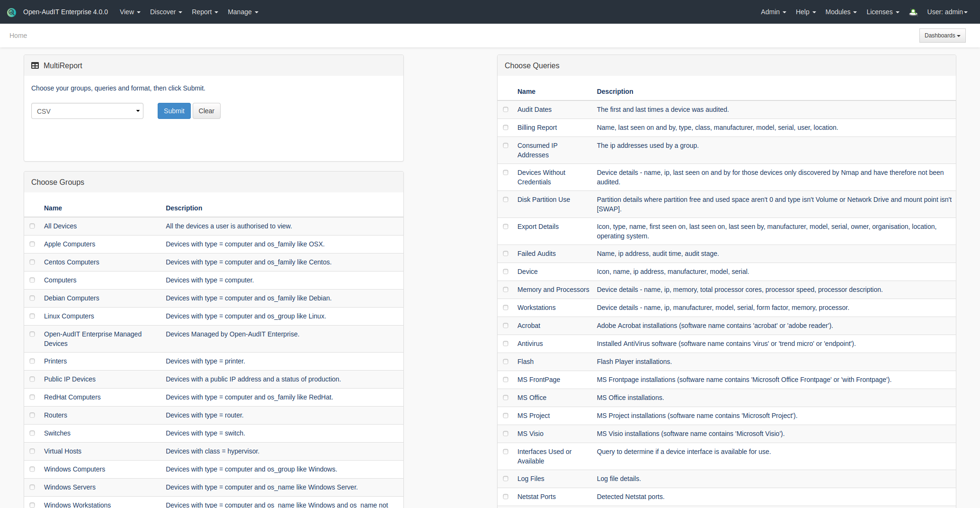This screenshot has height=508, width=980.
Task: Open the User: admin dropdown
Action: 947,12
